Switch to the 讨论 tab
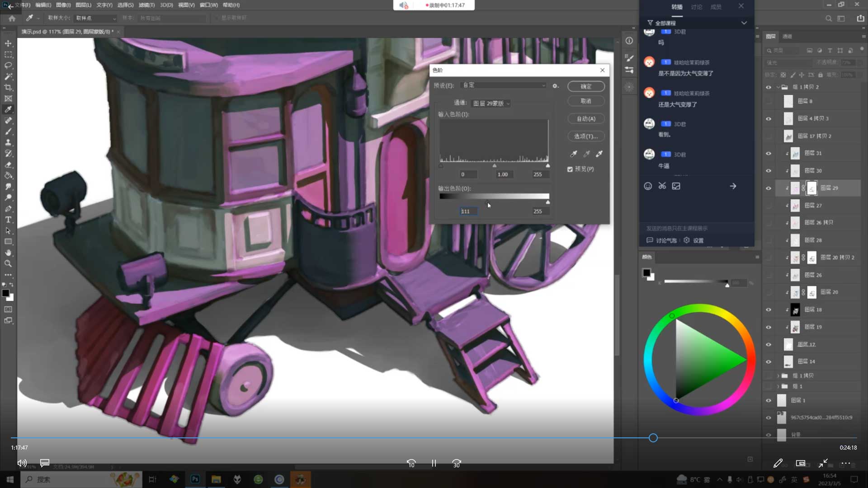The image size is (868, 488). (696, 7)
